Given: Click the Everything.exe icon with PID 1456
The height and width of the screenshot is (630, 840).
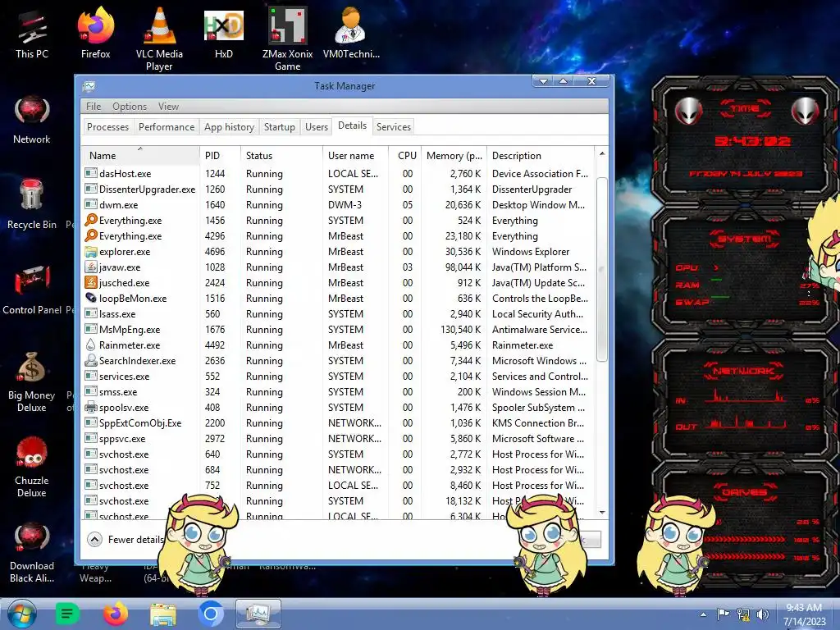Looking at the screenshot, I should tap(91, 220).
